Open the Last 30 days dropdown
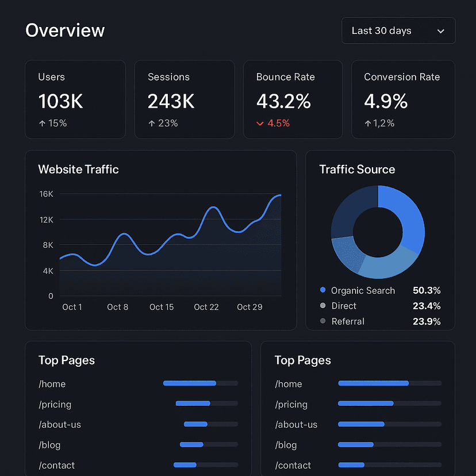Image resolution: width=476 pixels, height=476 pixels. pyautogui.click(x=398, y=30)
